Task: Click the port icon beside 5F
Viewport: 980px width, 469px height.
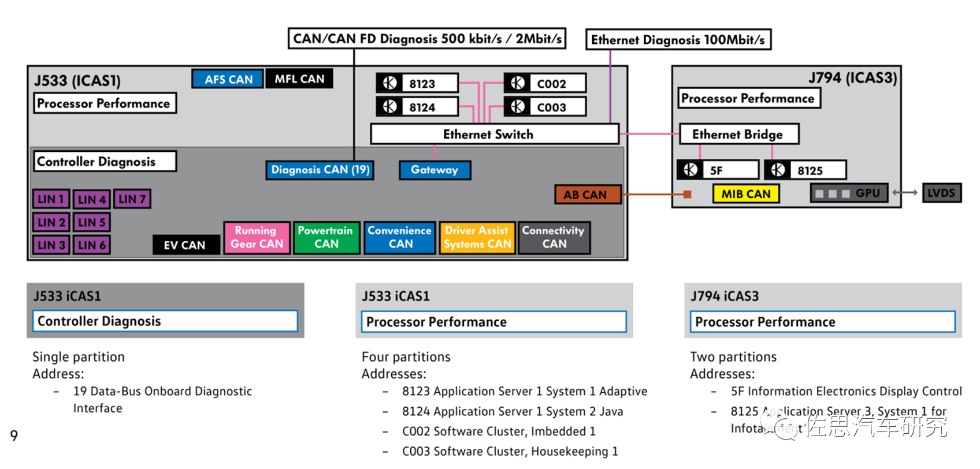Action: pyautogui.click(x=691, y=170)
